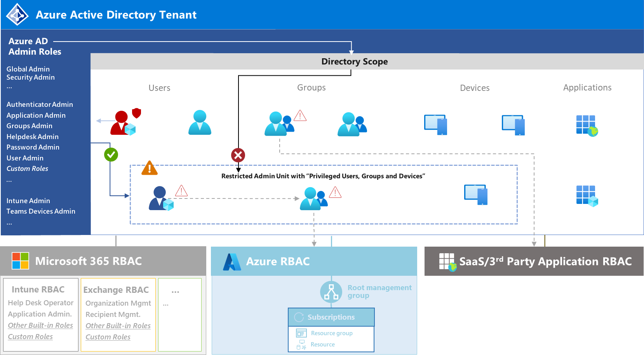The width and height of the screenshot is (644, 355).
Task: Click the red X denied indicator
Action: [238, 155]
